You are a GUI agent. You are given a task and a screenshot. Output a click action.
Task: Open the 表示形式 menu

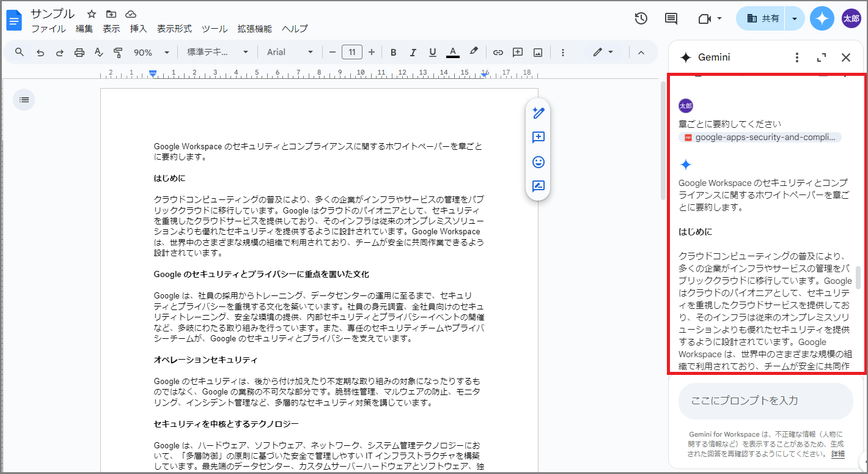(174, 29)
